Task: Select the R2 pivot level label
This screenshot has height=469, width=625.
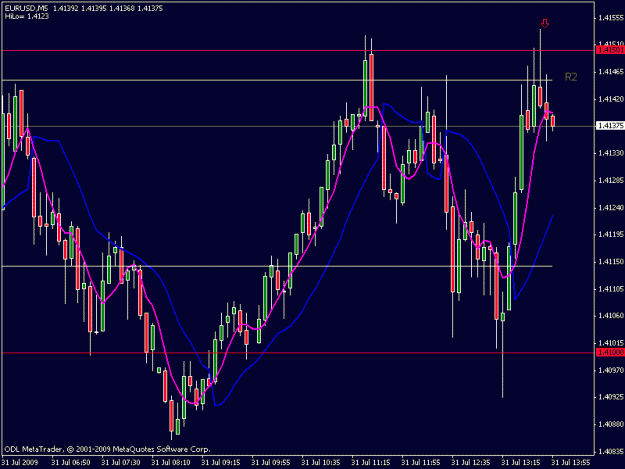Action: tap(571, 77)
